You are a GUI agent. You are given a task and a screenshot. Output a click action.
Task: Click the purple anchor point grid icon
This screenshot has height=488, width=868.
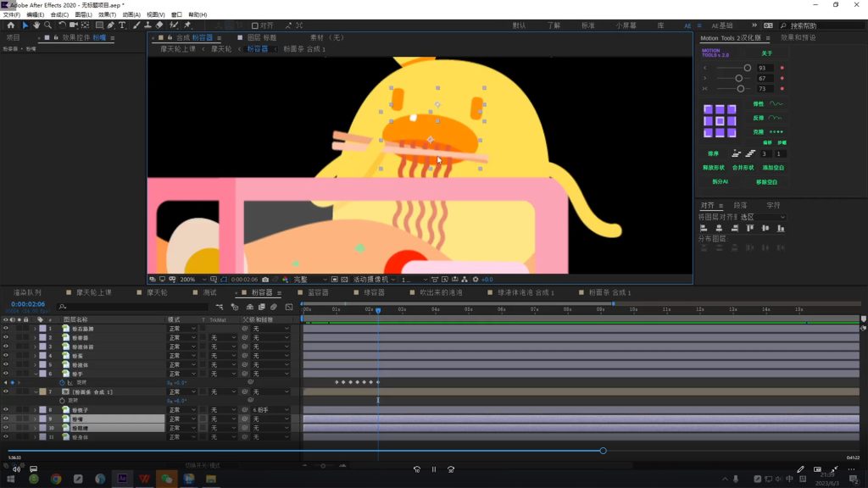(720, 121)
